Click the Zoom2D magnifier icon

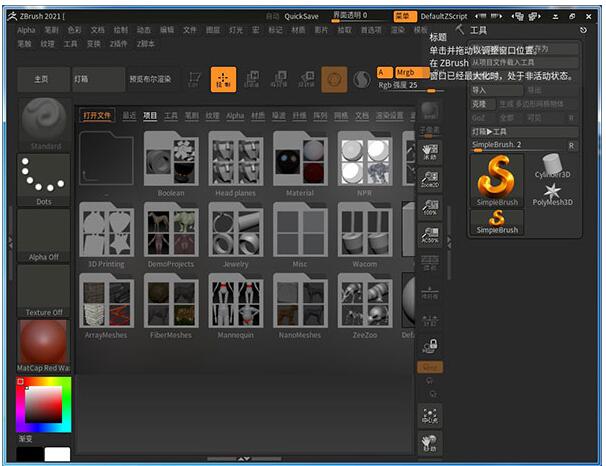point(430,180)
